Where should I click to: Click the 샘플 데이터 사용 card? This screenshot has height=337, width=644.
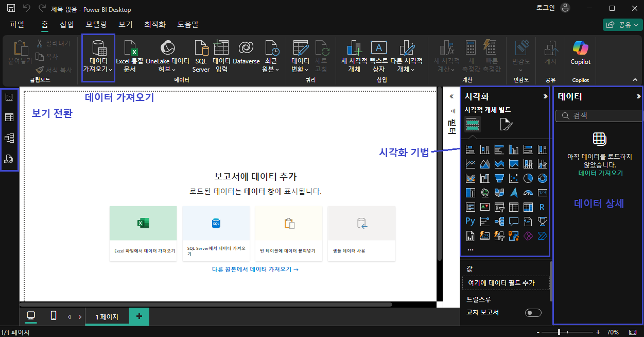(x=361, y=233)
